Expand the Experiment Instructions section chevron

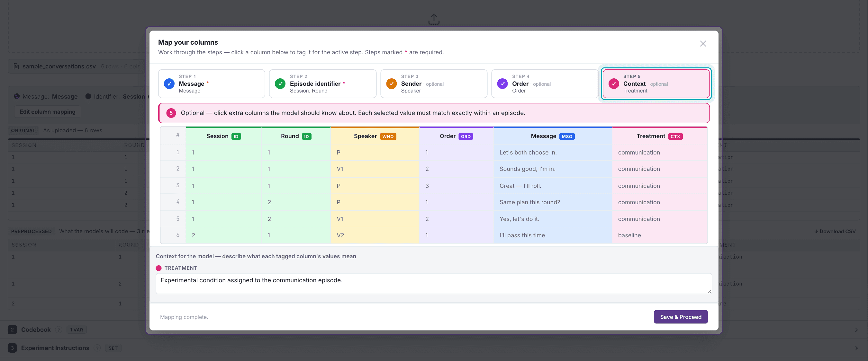point(856,348)
